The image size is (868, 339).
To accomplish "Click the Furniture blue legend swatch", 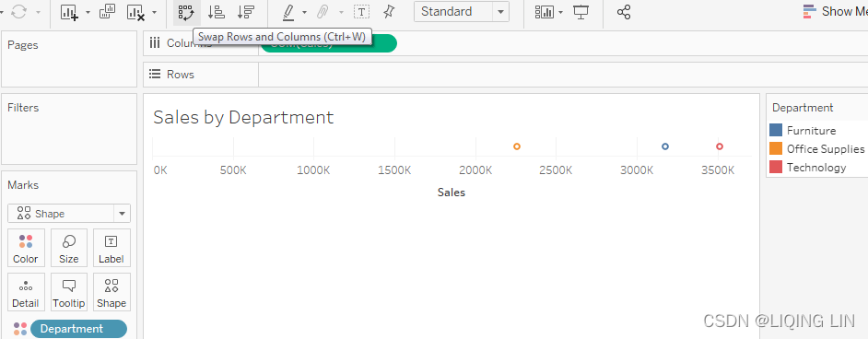I will pos(776,131).
